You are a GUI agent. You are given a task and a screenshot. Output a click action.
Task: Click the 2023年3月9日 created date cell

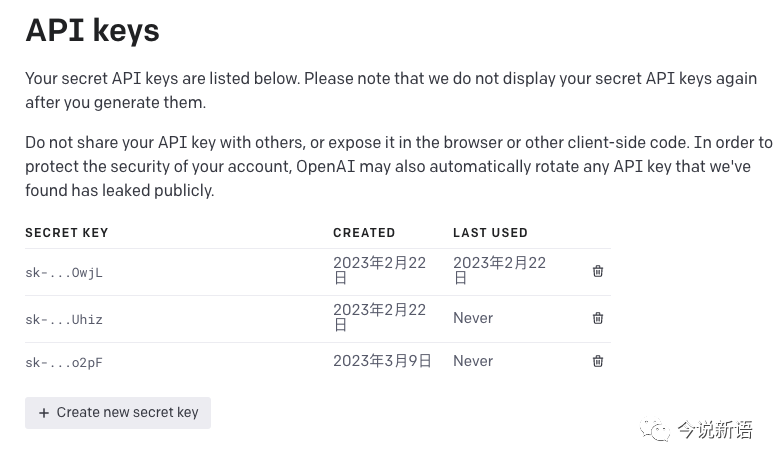point(382,361)
